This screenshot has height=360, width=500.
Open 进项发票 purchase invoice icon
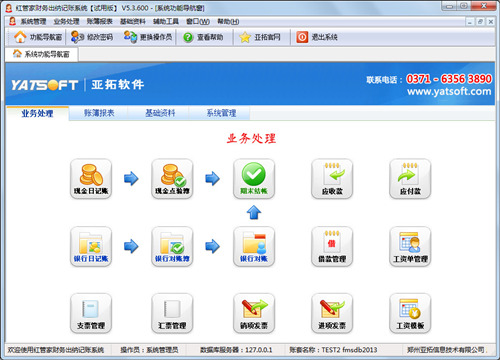point(332,313)
